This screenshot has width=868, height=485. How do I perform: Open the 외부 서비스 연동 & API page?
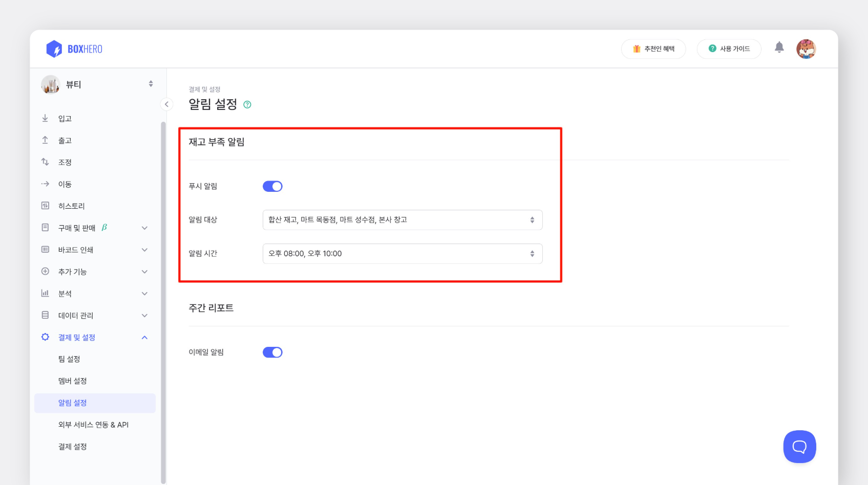pos(93,424)
